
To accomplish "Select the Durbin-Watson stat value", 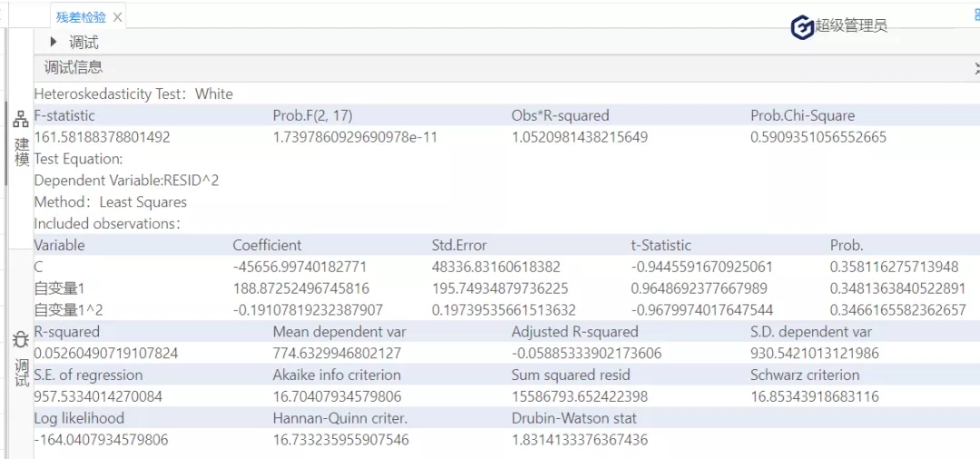I will pyautogui.click(x=579, y=440).
